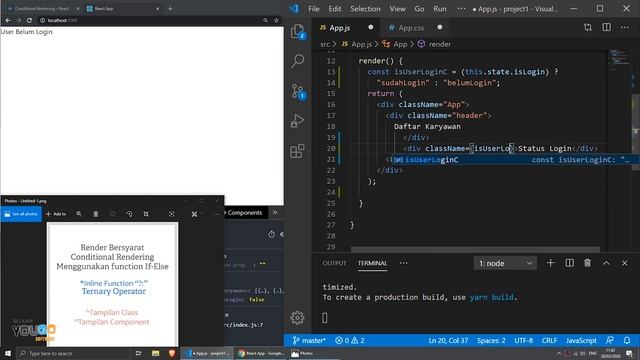Click the 'src' breadcrumb folder
Screen dimensions: 640x360
click(325, 44)
